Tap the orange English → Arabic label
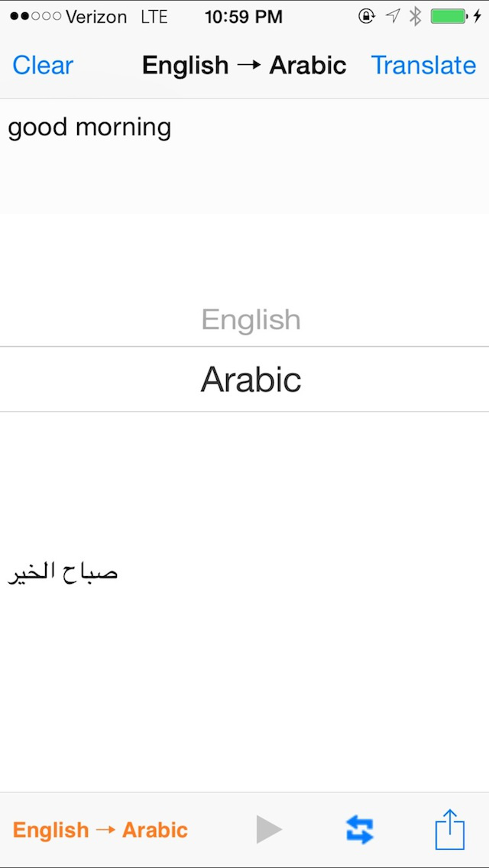 tap(100, 830)
